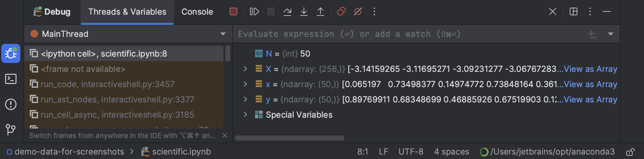
Task: Expand the X ndarray variable
Action: click(x=245, y=69)
